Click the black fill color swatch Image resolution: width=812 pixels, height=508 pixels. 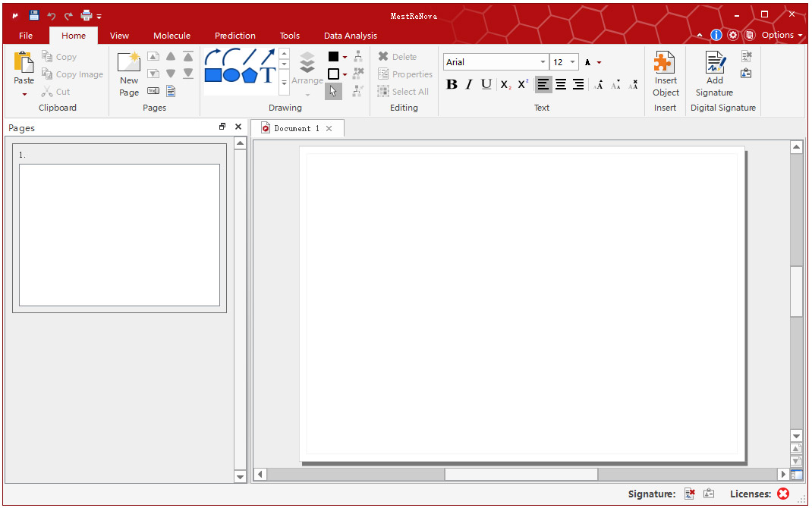pyautogui.click(x=333, y=57)
